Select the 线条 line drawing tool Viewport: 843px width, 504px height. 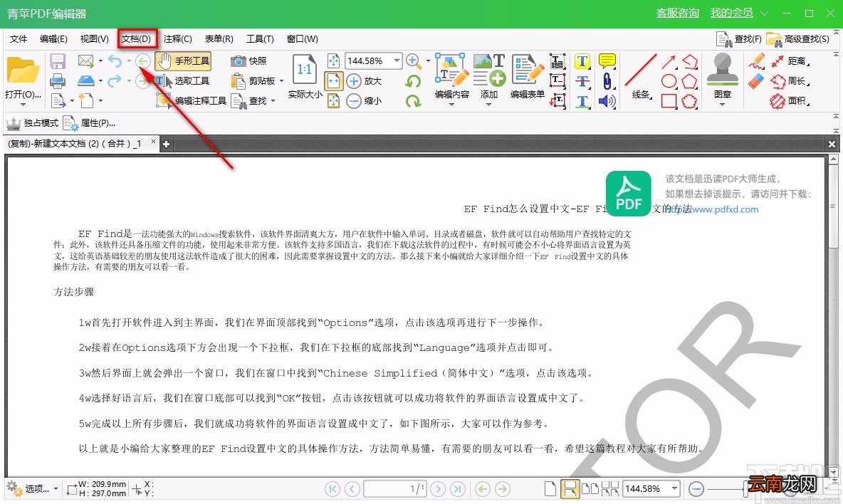641,77
